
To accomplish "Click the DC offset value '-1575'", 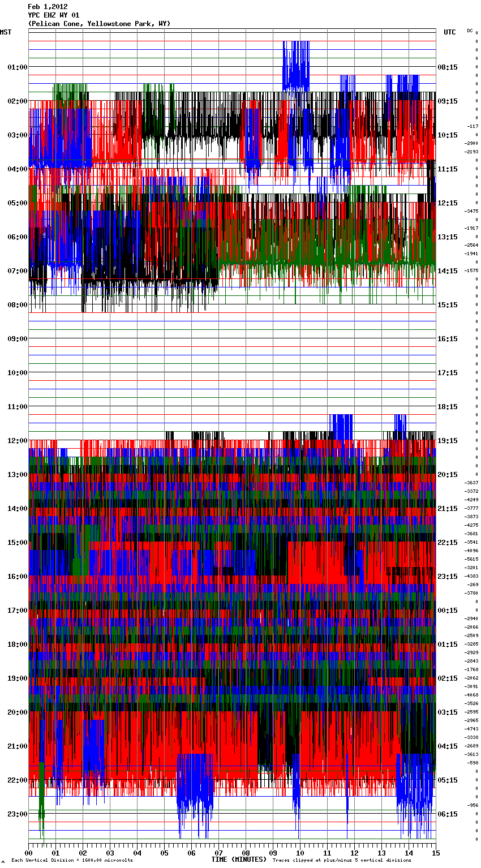I will (x=471, y=270).
